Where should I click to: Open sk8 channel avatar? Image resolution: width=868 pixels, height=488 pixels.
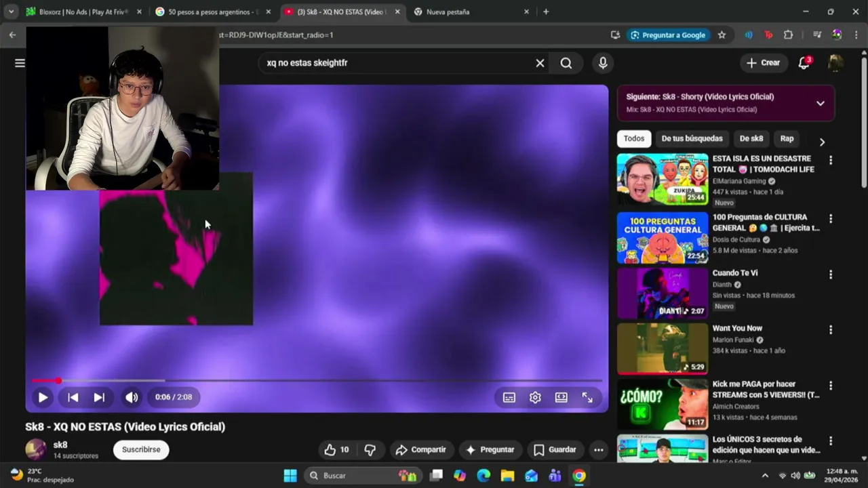[36, 449]
